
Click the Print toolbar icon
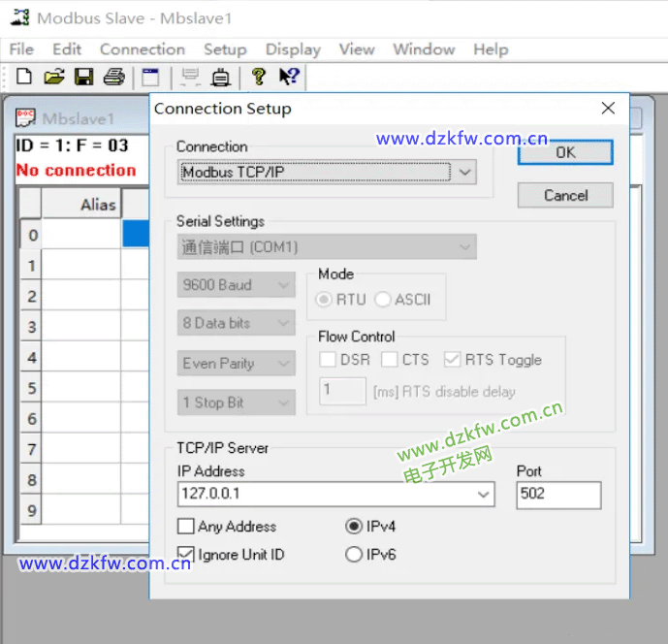114,77
